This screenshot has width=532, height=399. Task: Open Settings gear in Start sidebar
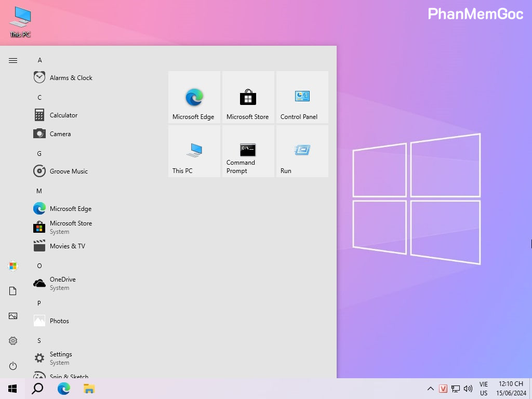pyautogui.click(x=13, y=341)
